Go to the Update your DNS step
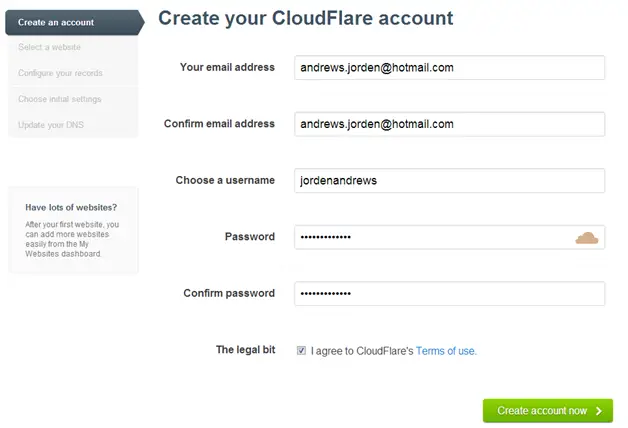The width and height of the screenshot is (628, 428). pyautogui.click(x=51, y=125)
